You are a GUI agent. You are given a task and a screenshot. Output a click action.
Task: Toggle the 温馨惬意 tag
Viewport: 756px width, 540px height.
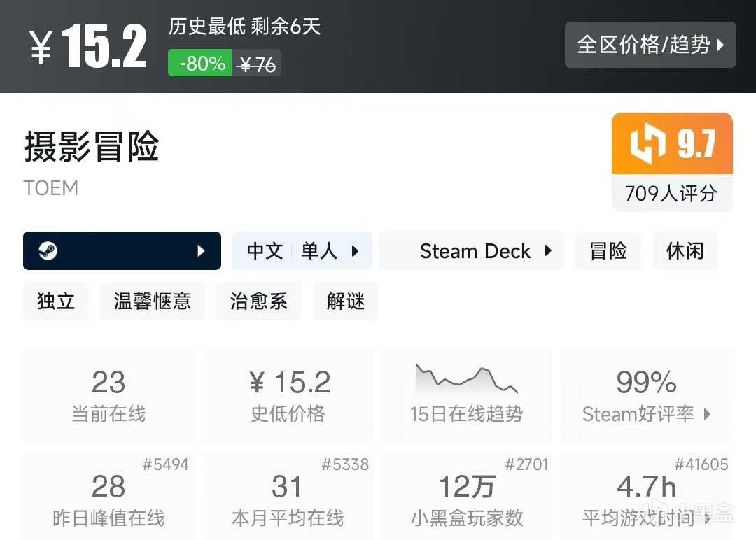coord(152,301)
